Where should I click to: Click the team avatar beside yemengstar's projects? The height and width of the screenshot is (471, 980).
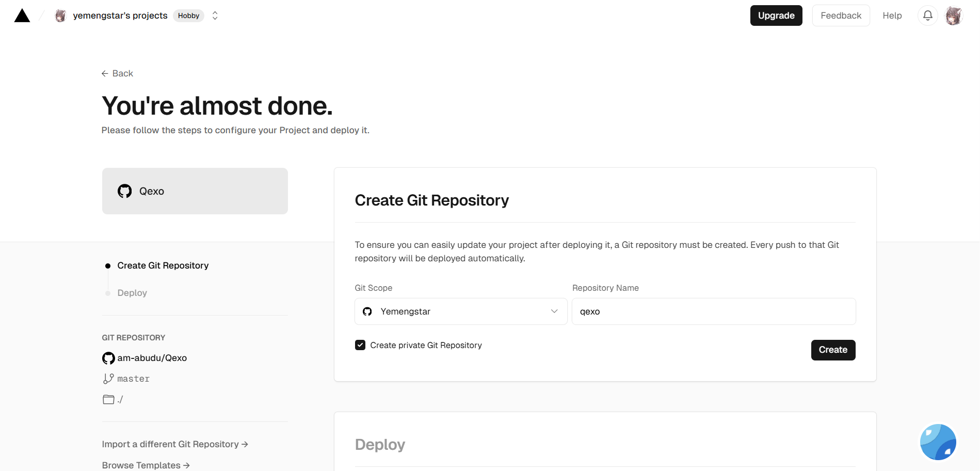[x=60, y=16]
